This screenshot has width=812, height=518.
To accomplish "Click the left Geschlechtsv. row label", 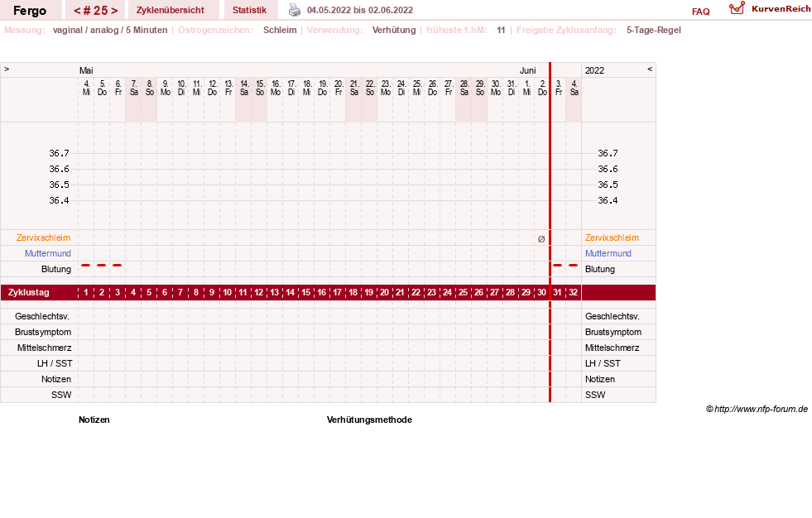I will [42, 316].
